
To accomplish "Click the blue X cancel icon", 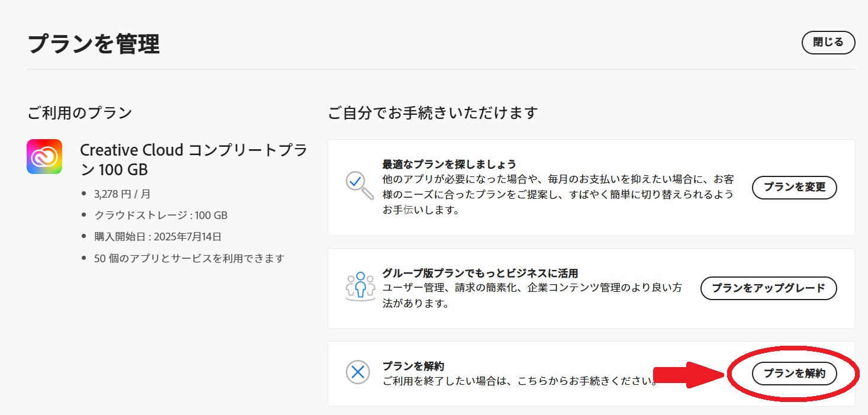I will coord(358,372).
